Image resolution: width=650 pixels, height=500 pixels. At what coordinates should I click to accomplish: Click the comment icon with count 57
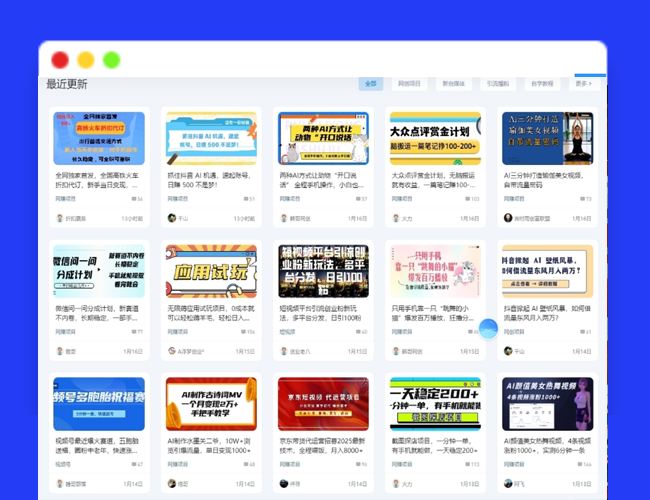[359, 199]
